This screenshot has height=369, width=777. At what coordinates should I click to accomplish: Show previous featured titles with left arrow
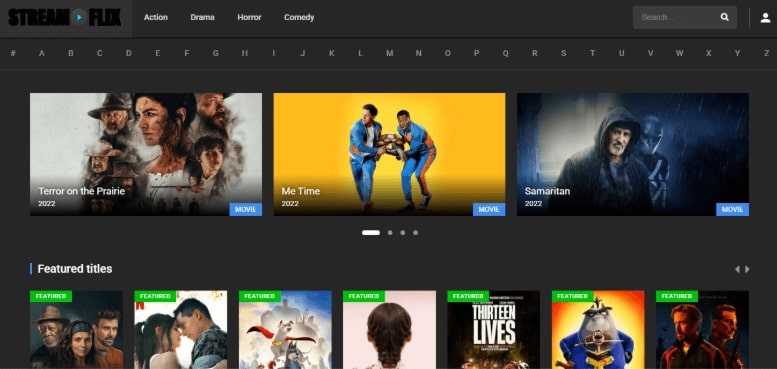tap(737, 269)
